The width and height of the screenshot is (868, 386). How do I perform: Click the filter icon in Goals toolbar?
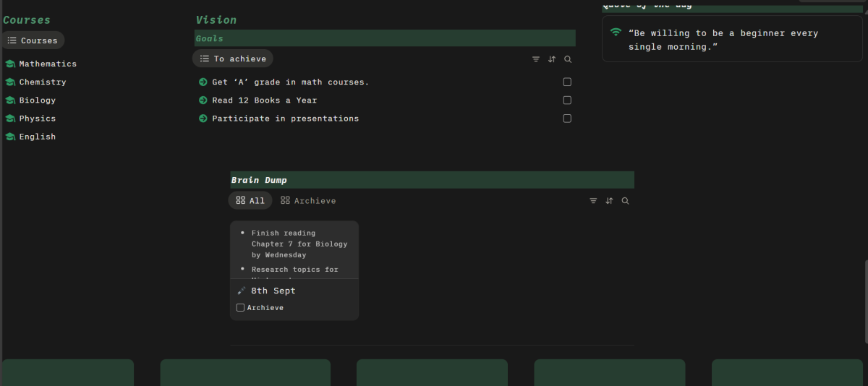[536, 59]
